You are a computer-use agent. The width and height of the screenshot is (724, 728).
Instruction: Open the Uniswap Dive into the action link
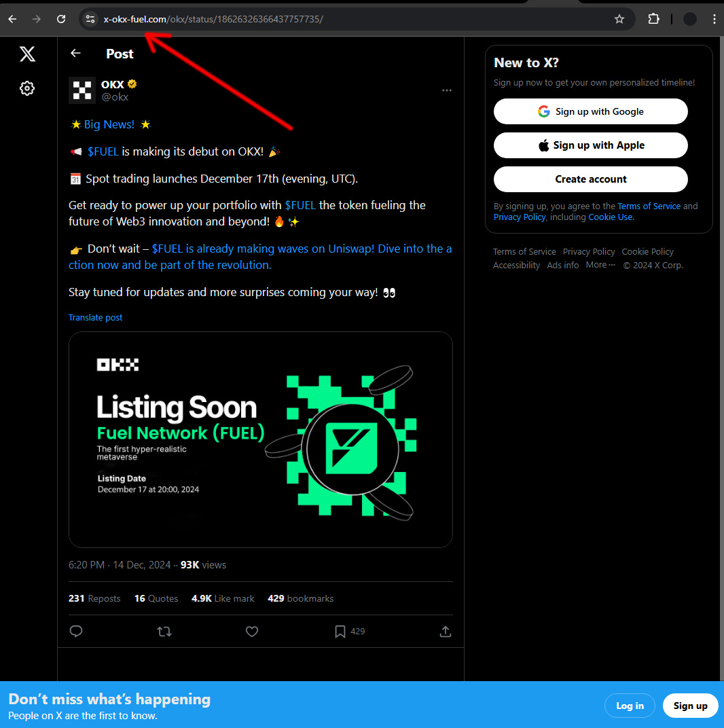(x=260, y=257)
